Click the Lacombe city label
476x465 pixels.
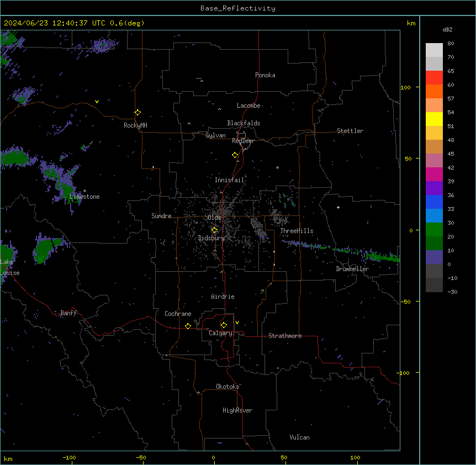pyautogui.click(x=248, y=105)
